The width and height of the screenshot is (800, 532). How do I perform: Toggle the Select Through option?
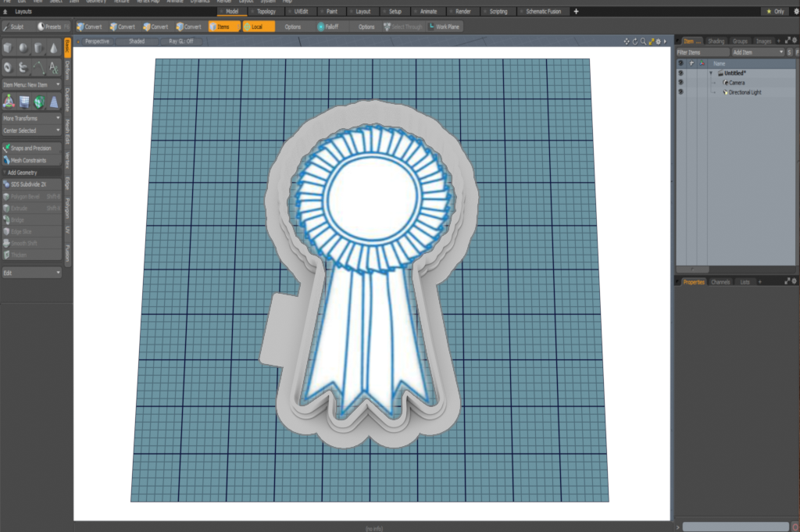point(404,27)
